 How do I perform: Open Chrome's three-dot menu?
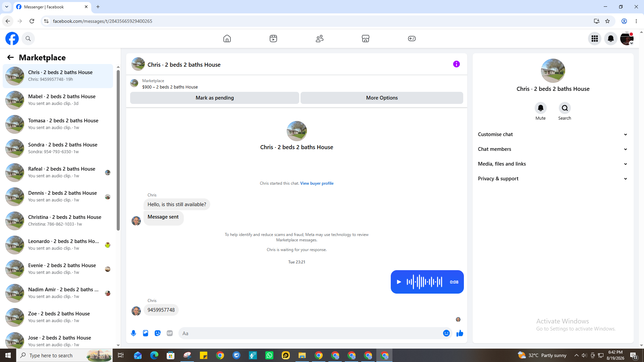[636, 21]
